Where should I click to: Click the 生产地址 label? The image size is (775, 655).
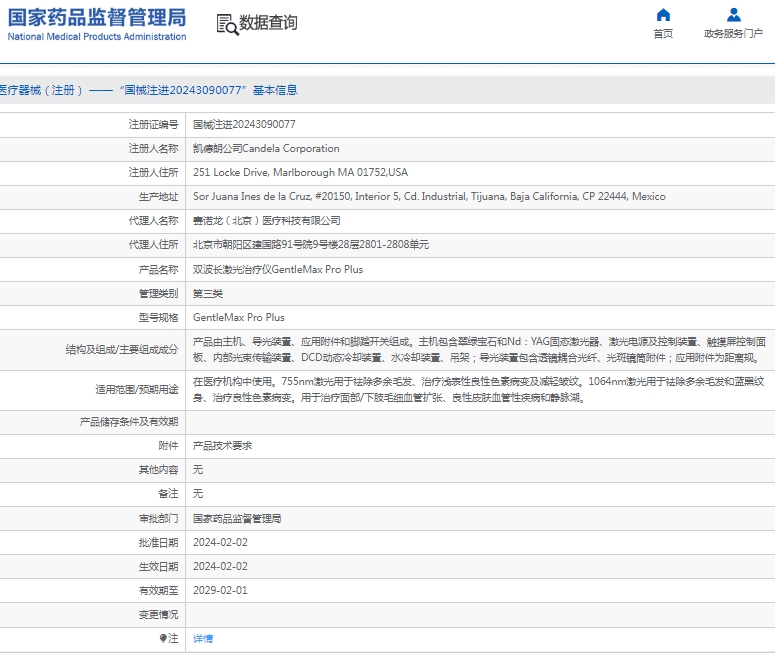pyautogui.click(x=158, y=197)
